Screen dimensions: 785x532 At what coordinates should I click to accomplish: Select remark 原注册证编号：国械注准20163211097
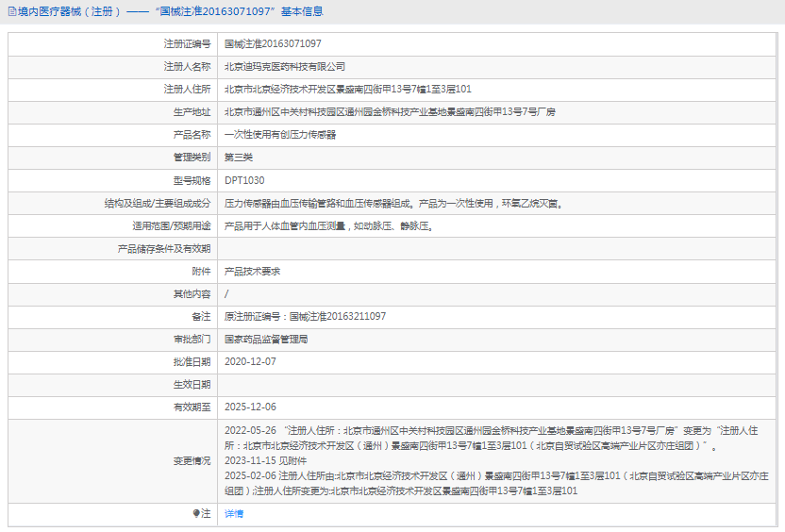tap(306, 316)
